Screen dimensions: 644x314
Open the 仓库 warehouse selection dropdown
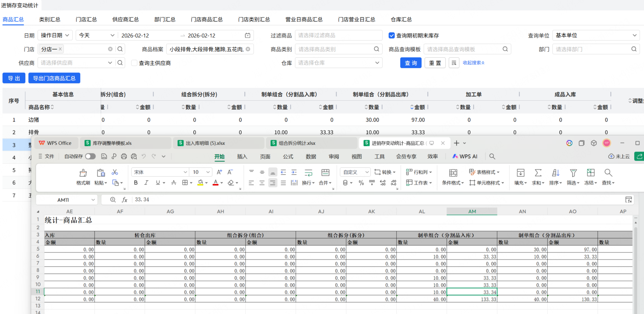pyautogui.click(x=338, y=63)
